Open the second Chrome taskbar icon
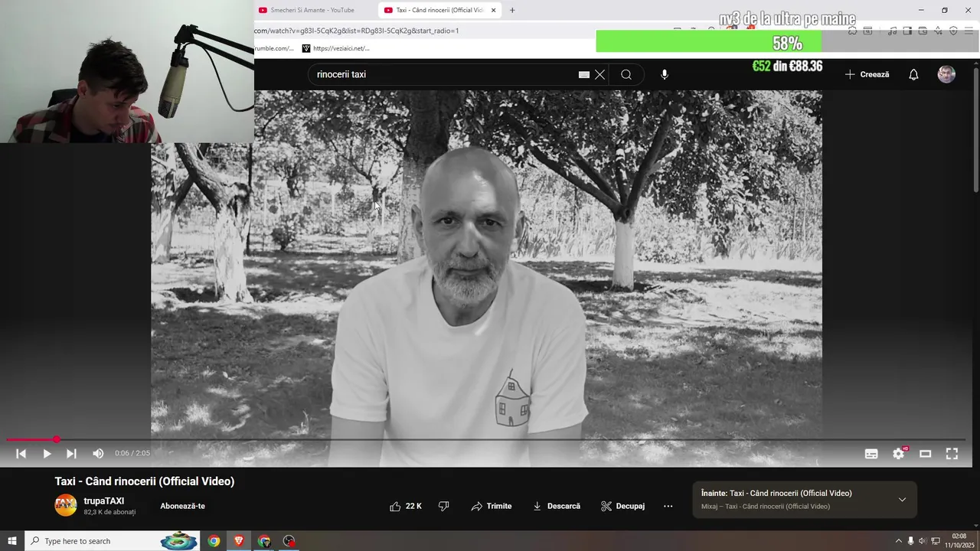This screenshot has width=980, height=551. pos(264,541)
